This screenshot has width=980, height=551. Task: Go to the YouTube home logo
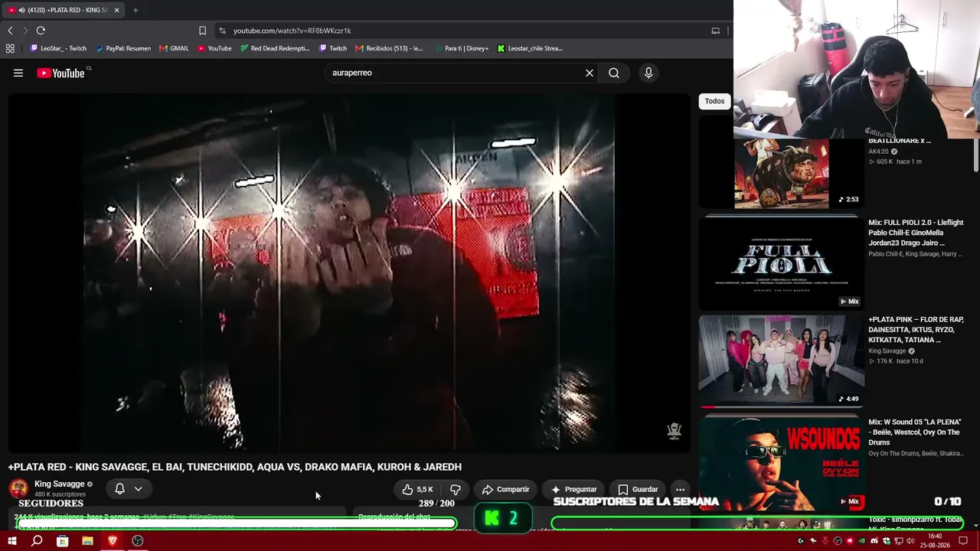coord(60,73)
